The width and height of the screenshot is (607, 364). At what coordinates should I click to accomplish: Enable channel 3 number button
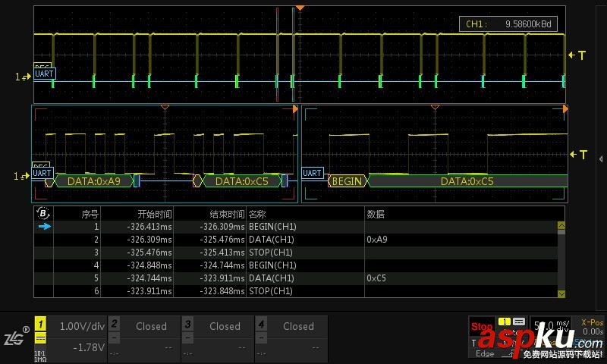(x=187, y=323)
